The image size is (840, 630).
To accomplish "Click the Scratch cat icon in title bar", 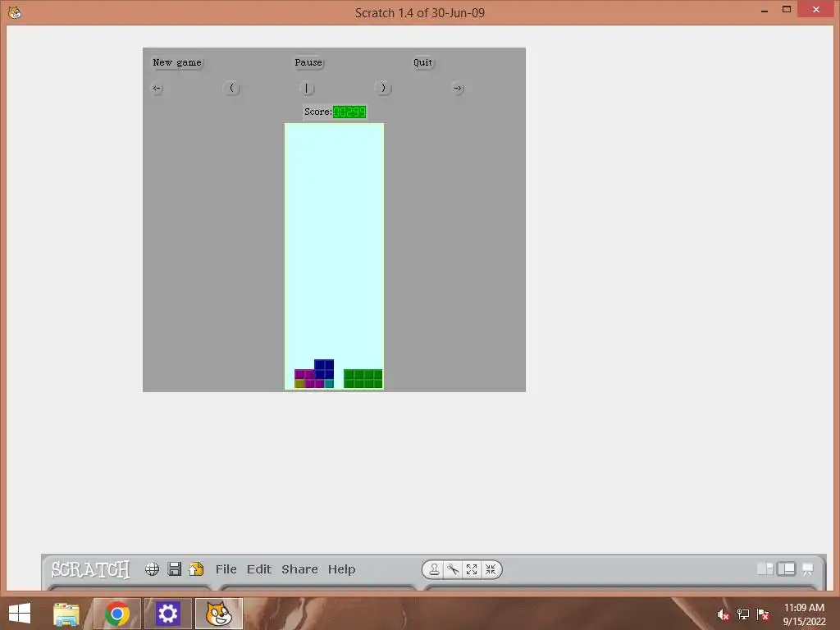I will pyautogui.click(x=15, y=12).
